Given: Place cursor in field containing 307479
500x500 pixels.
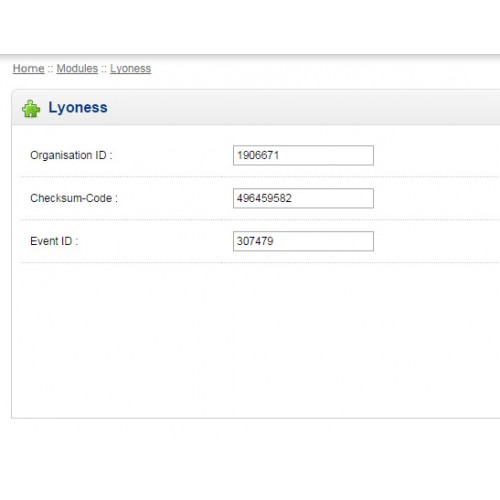Looking at the screenshot, I should 303,241.
